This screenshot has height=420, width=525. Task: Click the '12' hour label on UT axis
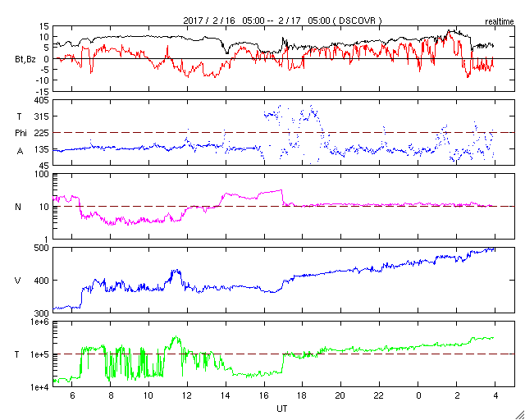pos(187,395)
